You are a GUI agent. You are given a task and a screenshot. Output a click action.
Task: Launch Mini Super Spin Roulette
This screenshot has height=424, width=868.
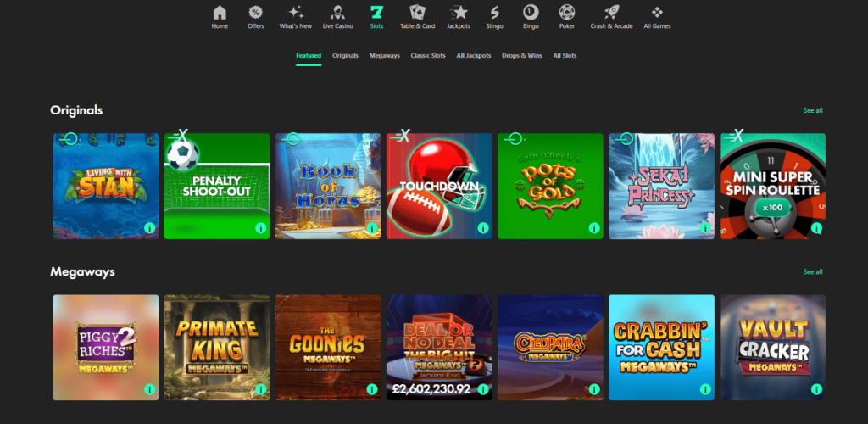pos(773,186)
